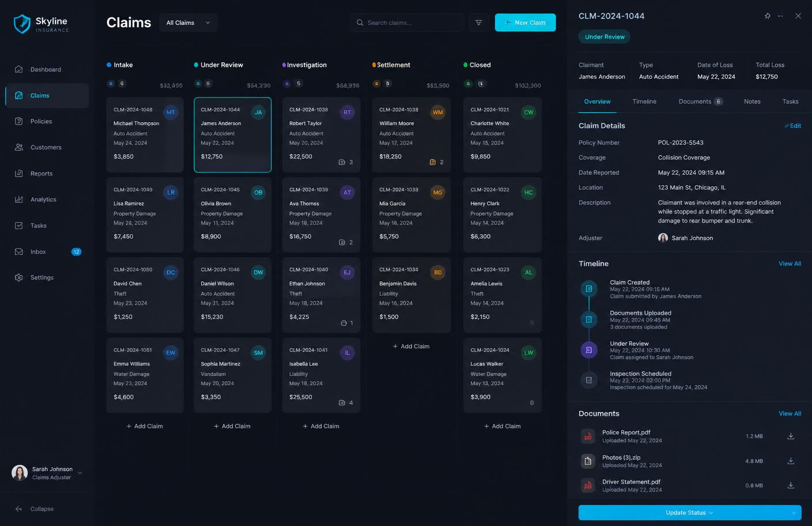This screenshot has height=526, width=812.
Task: Open the Analytics sidebar icon
Action: pyautogui.click(x=19, y=200)
